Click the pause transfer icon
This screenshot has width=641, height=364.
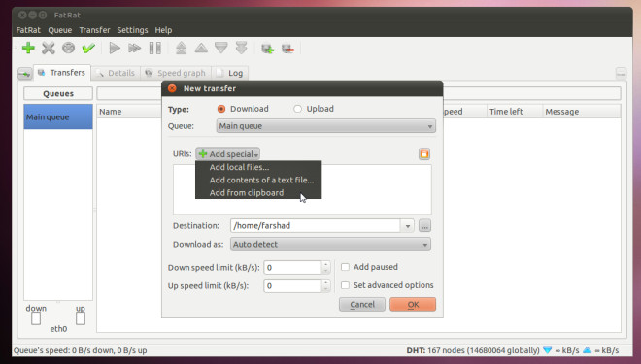point(155,49)
